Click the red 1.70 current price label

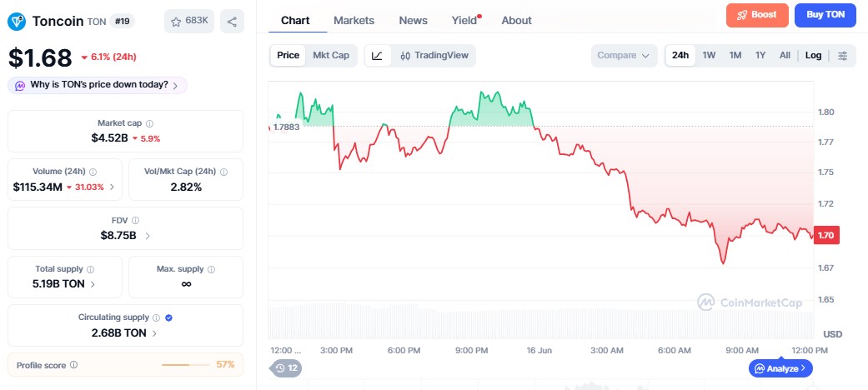(x=826, y=235)
